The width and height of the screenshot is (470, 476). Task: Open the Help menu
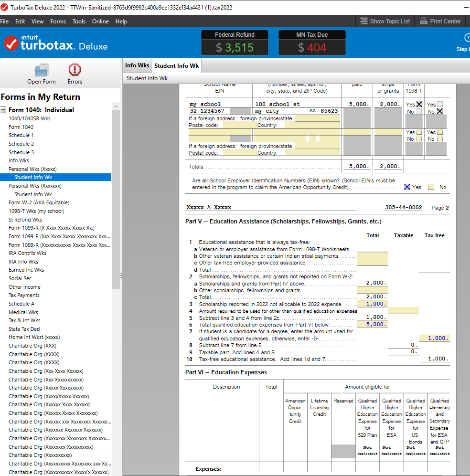point(121,21)
